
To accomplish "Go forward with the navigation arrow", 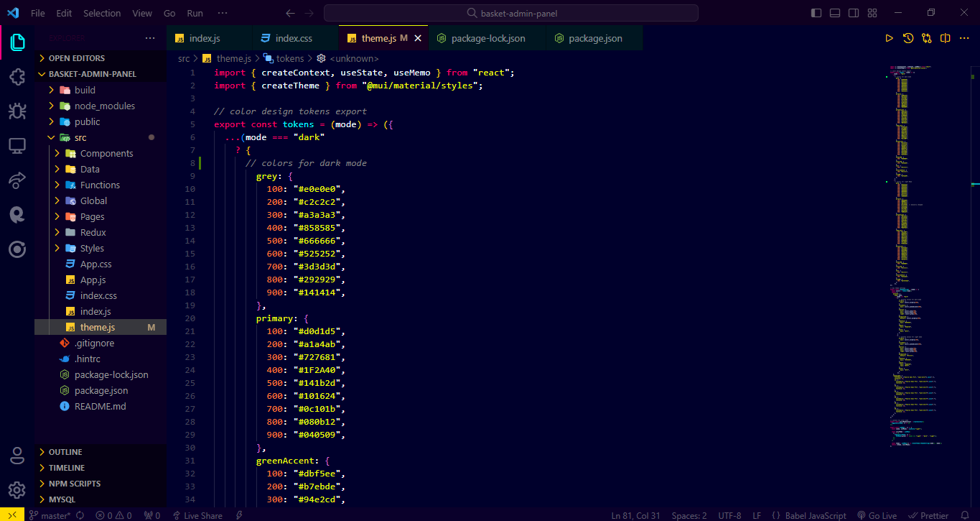I will point(309,13).
